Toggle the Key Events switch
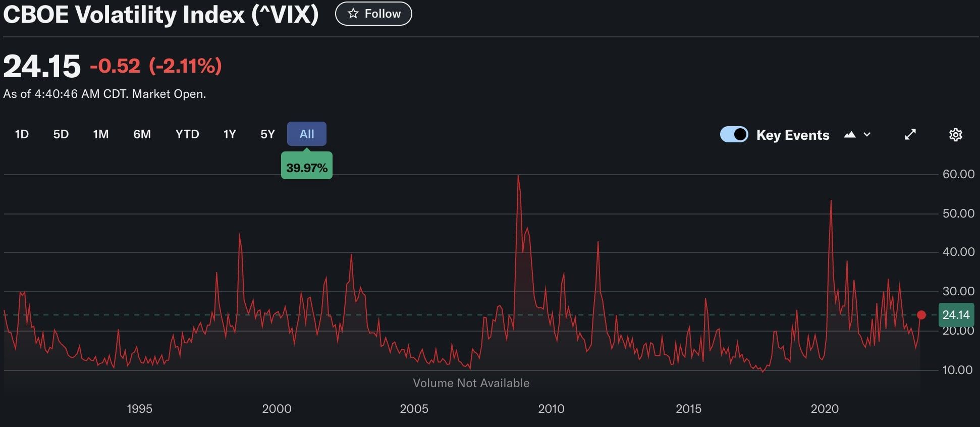The image size is (980, 427). [x=734, y=134]
